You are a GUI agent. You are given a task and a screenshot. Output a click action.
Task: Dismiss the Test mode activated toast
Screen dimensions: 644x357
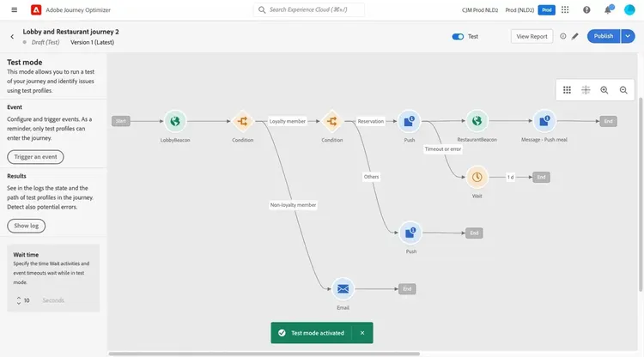362,333
